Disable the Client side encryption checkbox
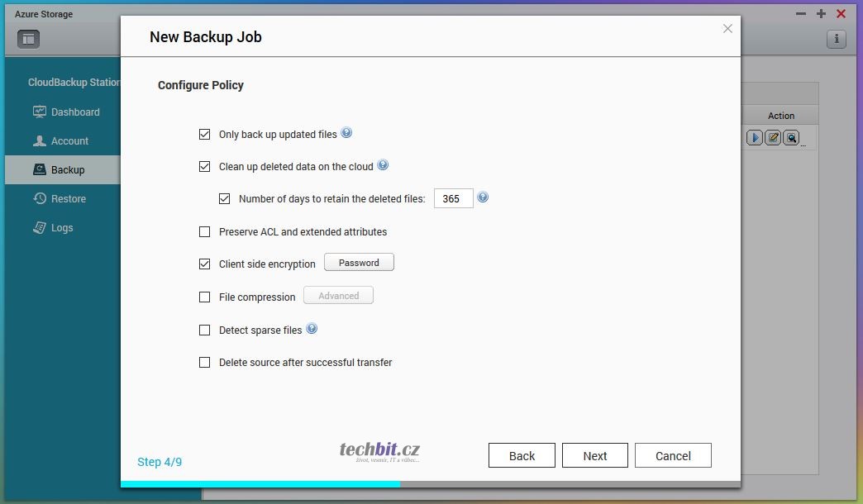The width and height of the screenshot is (863, 504). point(205,264)
